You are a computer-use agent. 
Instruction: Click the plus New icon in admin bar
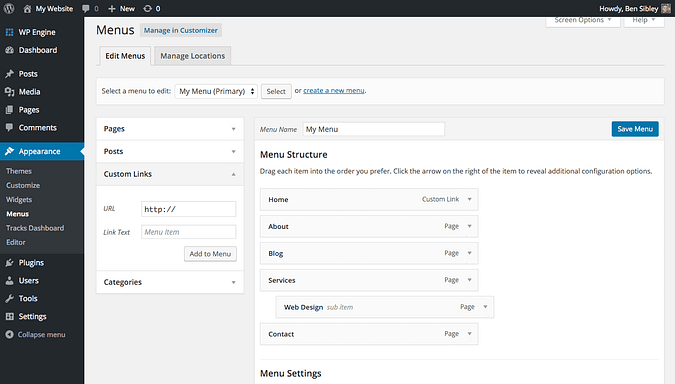[x=112, y=9]
